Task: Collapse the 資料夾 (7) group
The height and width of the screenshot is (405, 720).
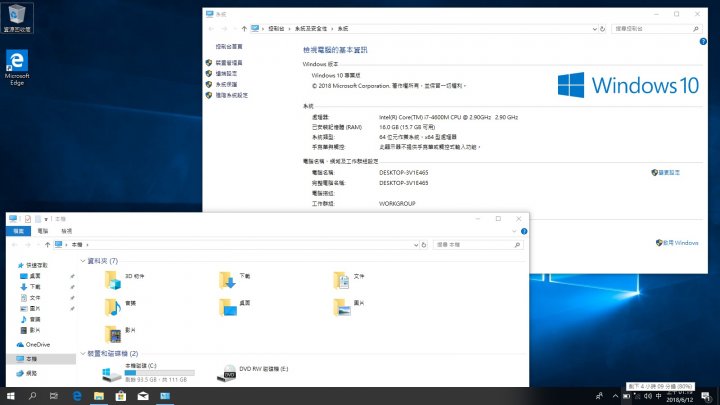Action: pyautogui.click(x=83, y=261)
